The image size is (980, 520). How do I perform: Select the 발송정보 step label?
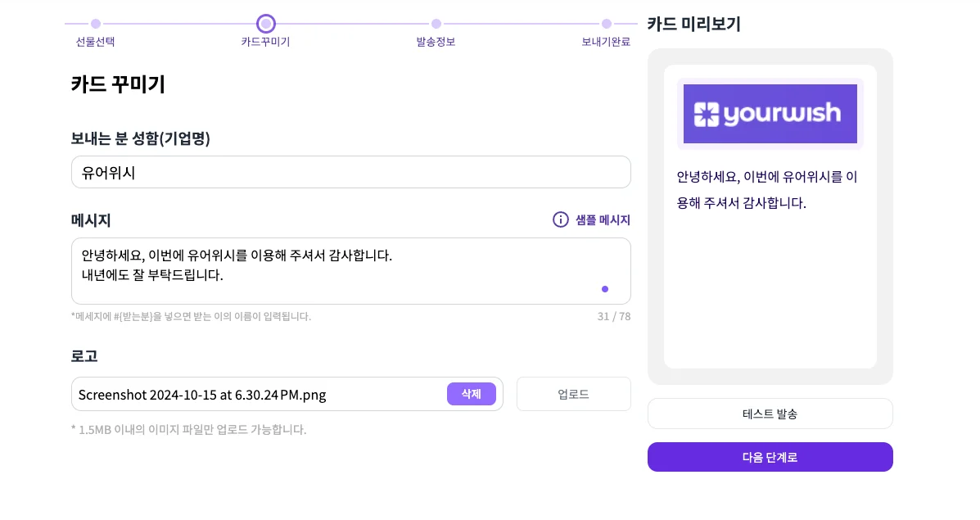point(435,42)
